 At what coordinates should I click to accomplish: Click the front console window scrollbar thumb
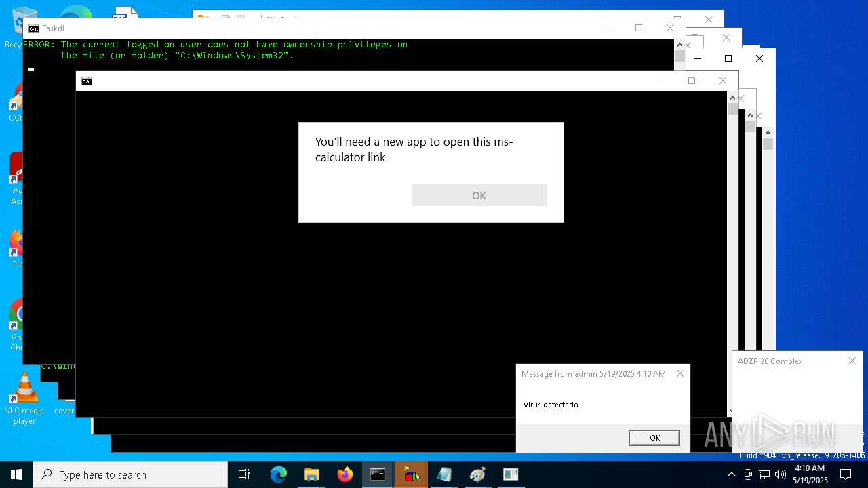click(x=732, y=108)
